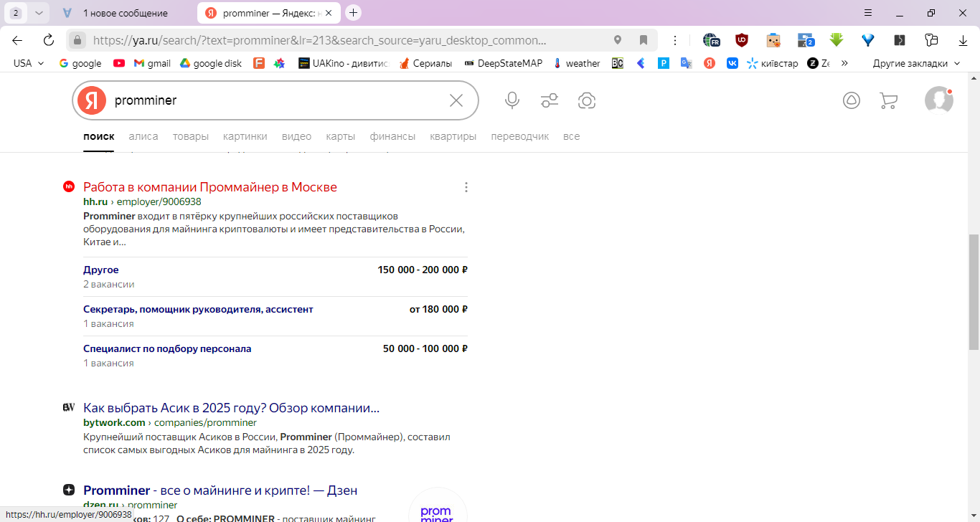
Task: Show more bookmarks via double chevron
Action: tap(844, 63)
